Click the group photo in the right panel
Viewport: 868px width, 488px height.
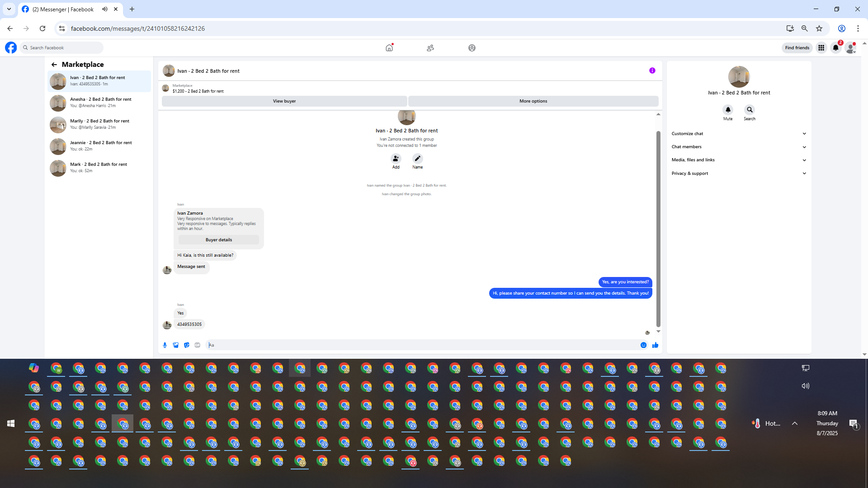[739, 77]
